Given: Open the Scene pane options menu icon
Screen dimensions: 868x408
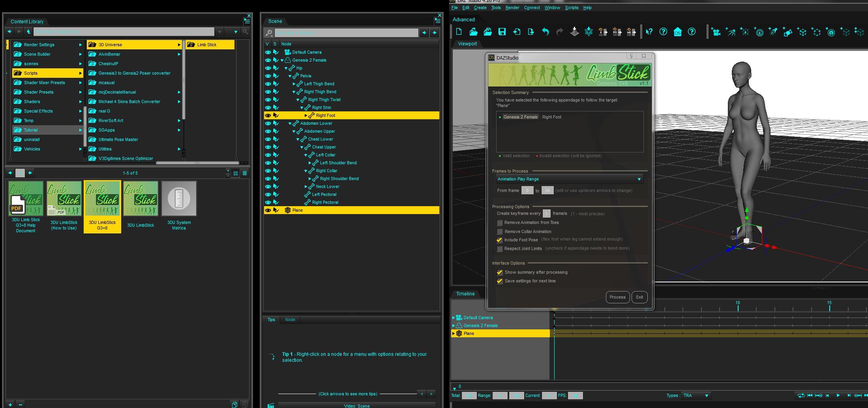Looking at the screenshot, I should pos(437,21).
